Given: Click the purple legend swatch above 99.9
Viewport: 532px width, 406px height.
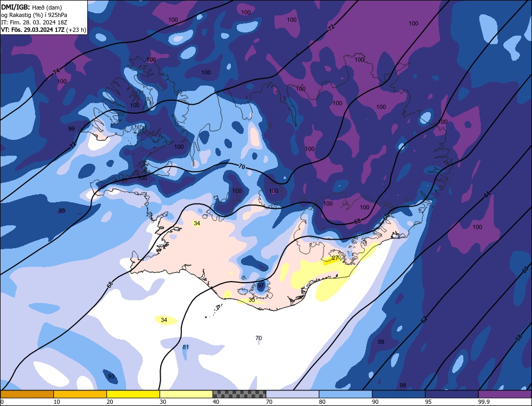Looking at the screenshot, I should (x=505, y=394).
